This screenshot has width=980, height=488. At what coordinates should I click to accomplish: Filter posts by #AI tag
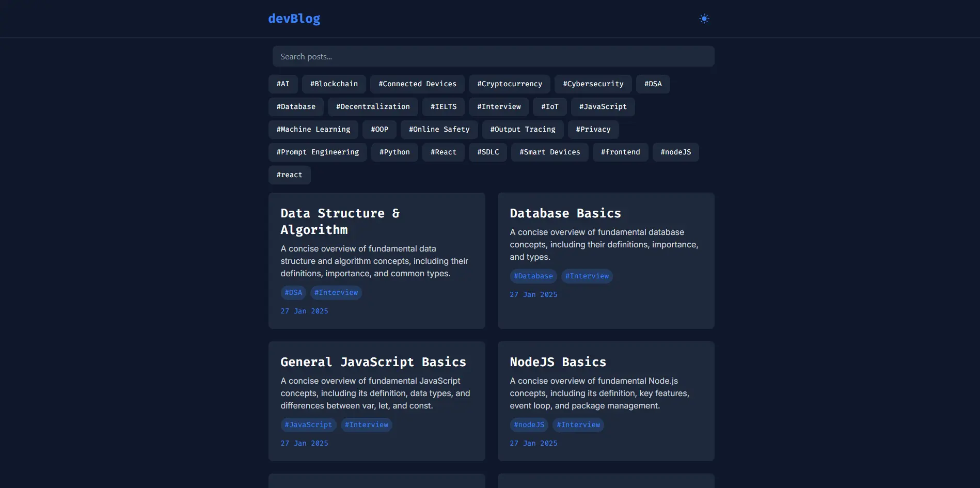coord(283,84)
